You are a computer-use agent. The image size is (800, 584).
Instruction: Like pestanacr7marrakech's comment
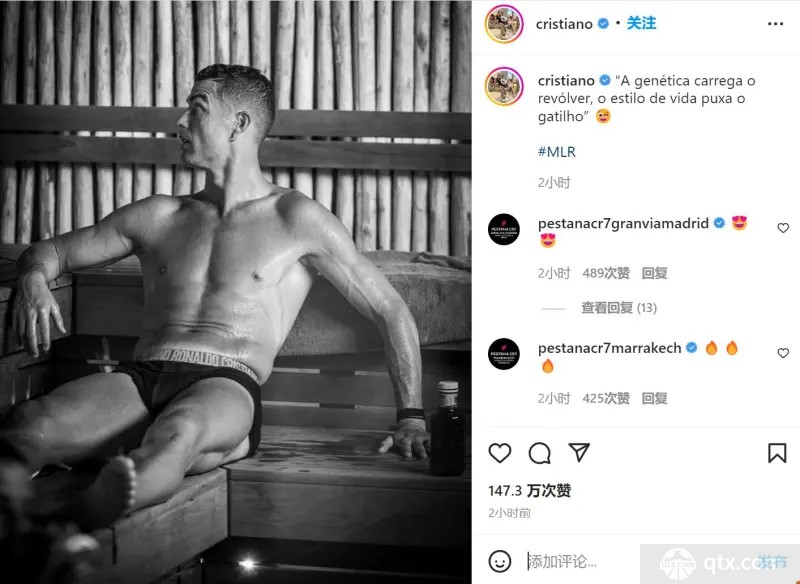[x=783, y=353]
